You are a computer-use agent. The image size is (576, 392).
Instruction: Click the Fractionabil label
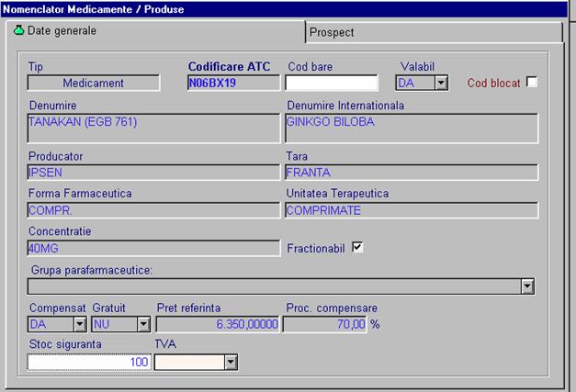pos(316,249)
